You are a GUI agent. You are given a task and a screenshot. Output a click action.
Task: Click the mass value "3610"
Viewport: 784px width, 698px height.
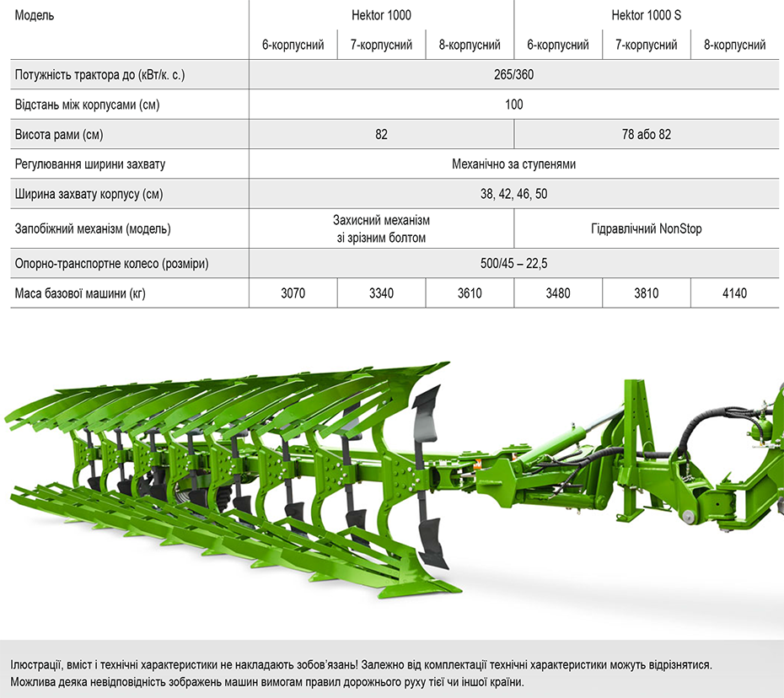(x=470, y=293)
